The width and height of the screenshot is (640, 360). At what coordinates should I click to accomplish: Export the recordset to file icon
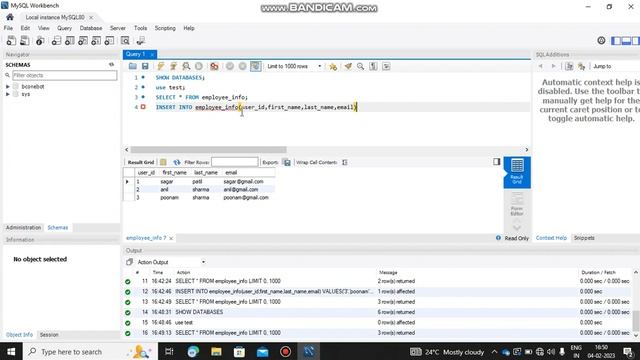coord(287,162)
